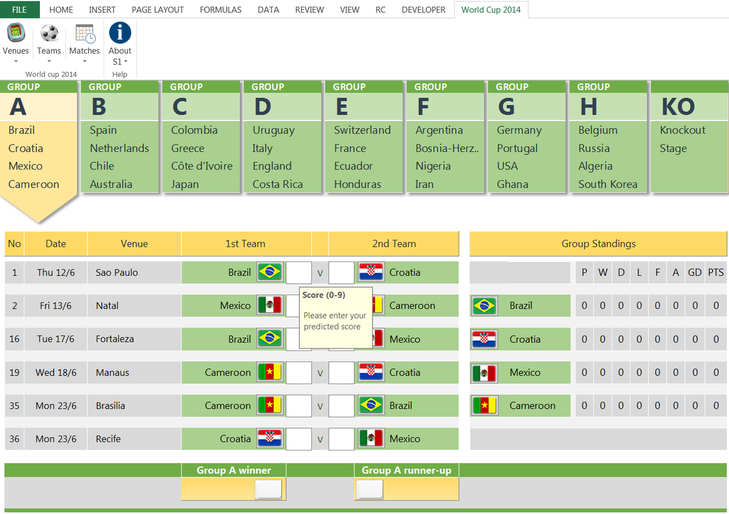The image size is (729, 514).
Task: Click the About S1 info icon
Action: 120,33
